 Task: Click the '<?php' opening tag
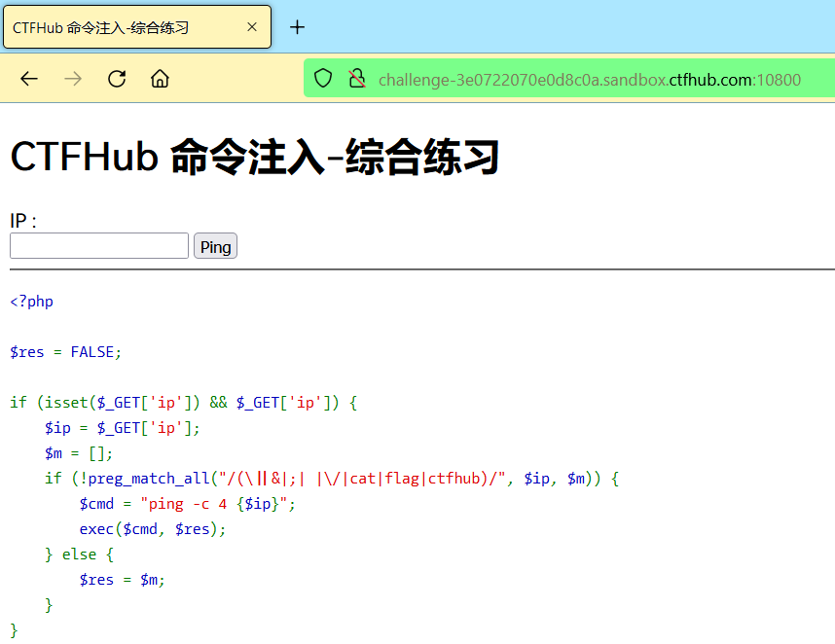[x=31, y=302]
